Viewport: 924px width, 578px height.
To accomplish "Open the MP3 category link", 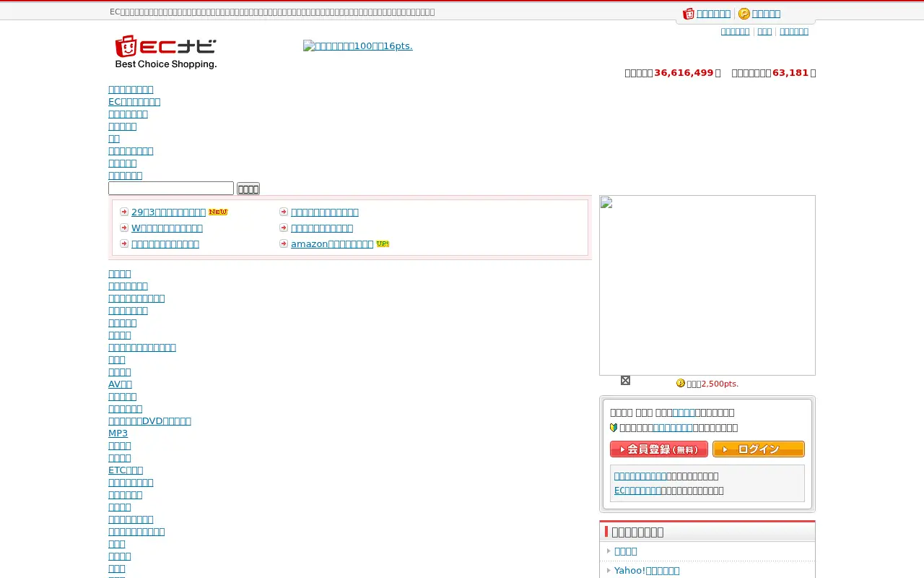I will [x=118, y=433].
